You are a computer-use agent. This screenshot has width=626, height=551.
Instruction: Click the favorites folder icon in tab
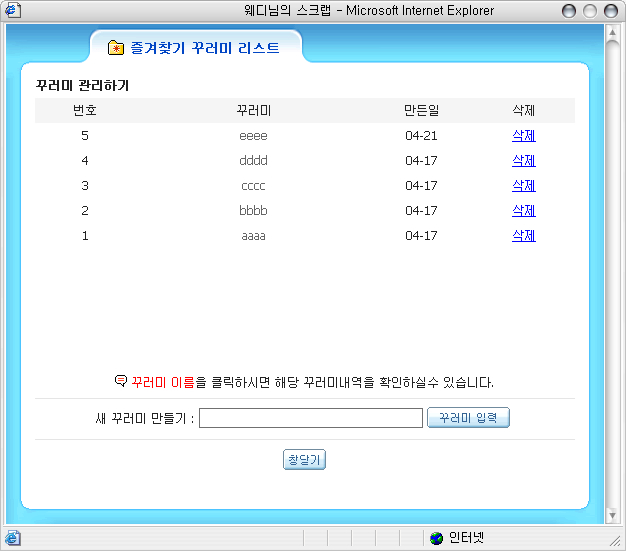click(x=116, y=48)
